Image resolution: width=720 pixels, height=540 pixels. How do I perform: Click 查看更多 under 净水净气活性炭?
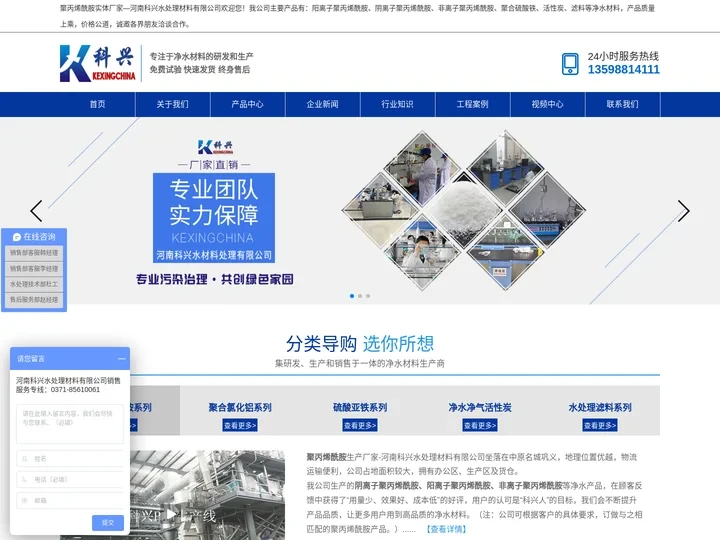point(480,425)
